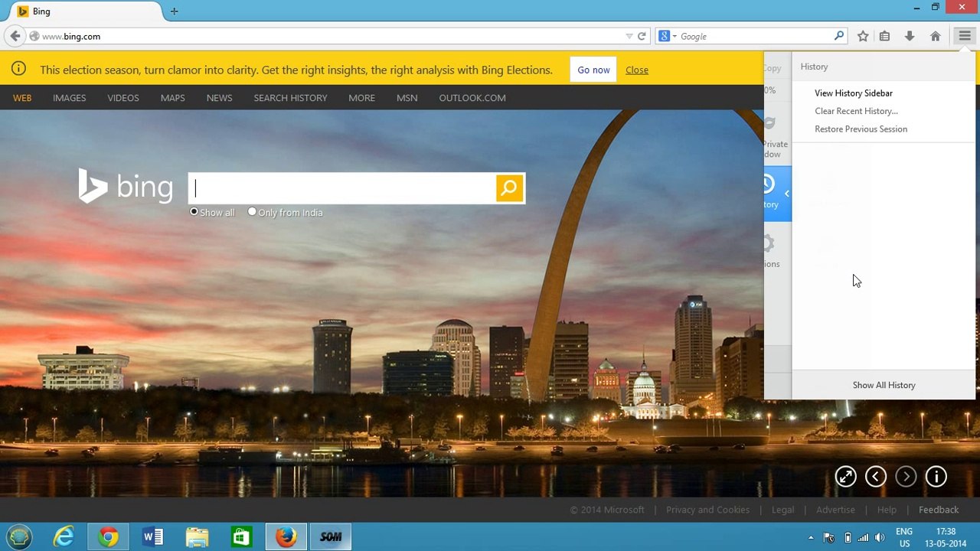Image resolution: width=980 pixels, height=551 pixels.
Task: Switch to the VIDEOS tab on Bing
Action: 123,98
